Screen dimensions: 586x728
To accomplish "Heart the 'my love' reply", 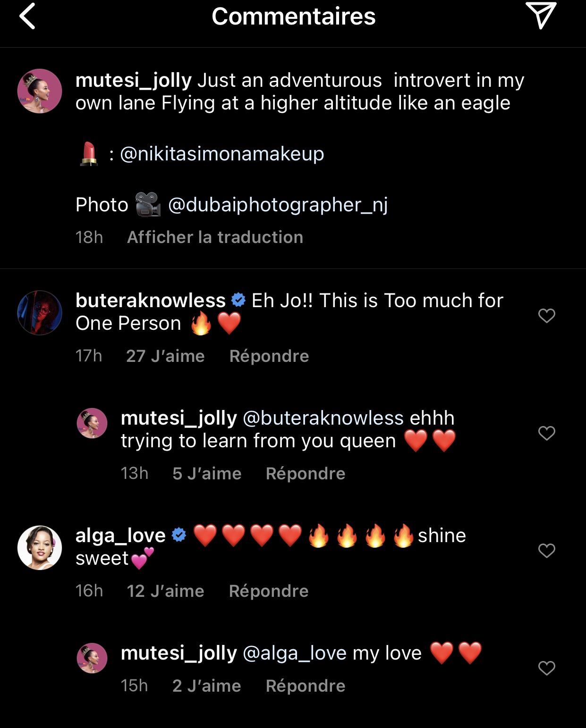I will [546, 668].
